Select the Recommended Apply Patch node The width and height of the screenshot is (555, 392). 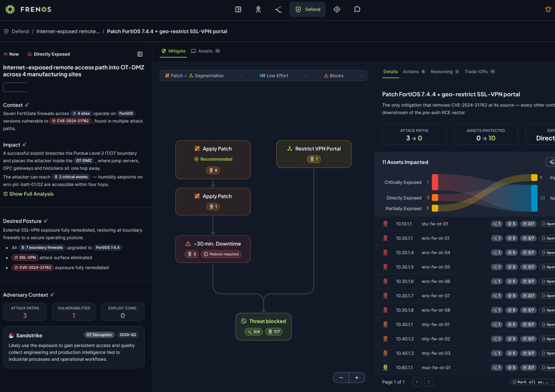(213, 159)
